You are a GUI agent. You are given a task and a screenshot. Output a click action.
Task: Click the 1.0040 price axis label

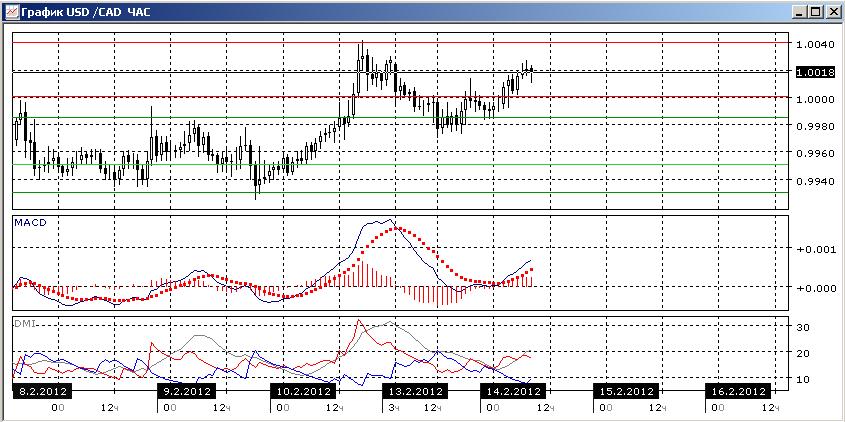(x=814, y=43)
